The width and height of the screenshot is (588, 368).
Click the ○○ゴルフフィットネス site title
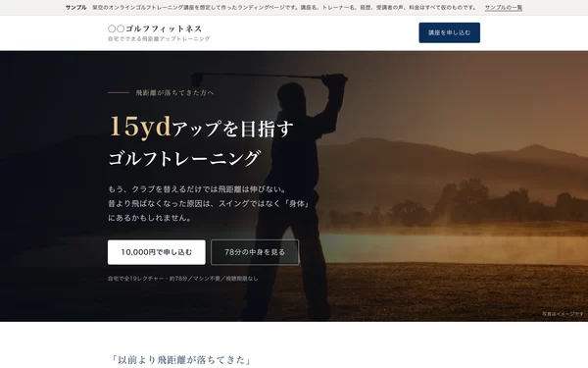155,28
